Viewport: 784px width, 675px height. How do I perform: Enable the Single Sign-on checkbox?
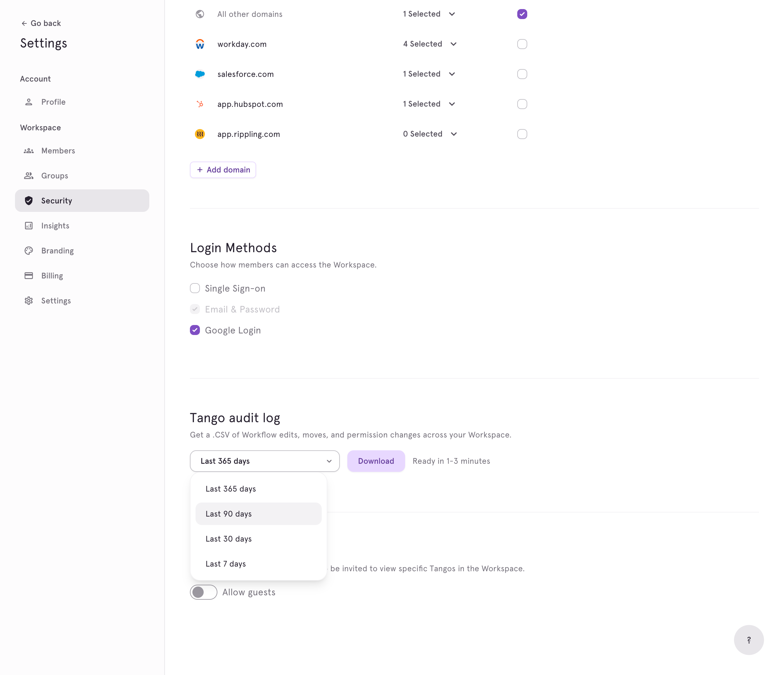click(195, 288)
